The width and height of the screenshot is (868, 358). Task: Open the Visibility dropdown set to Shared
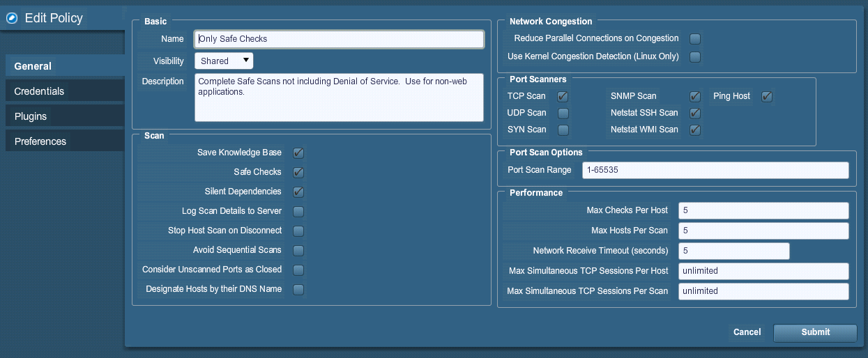click(224, 61)
